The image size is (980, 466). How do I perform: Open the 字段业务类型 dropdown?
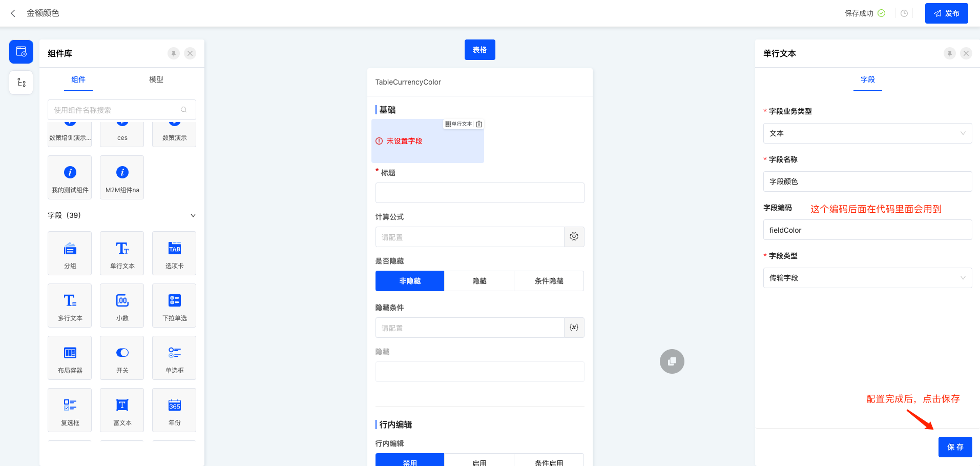pos(867,133)
